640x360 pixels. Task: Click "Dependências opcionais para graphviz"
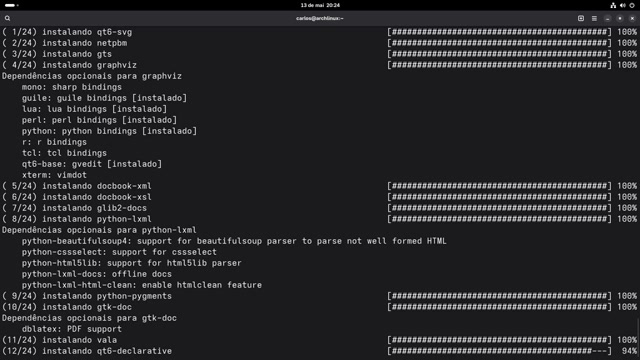(x=92, y=76)
